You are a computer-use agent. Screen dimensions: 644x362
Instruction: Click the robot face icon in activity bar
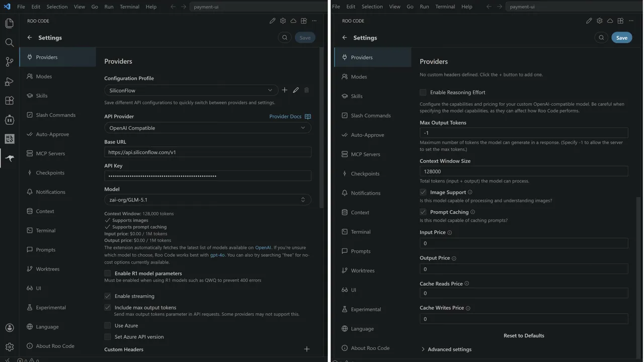[9, 120]
